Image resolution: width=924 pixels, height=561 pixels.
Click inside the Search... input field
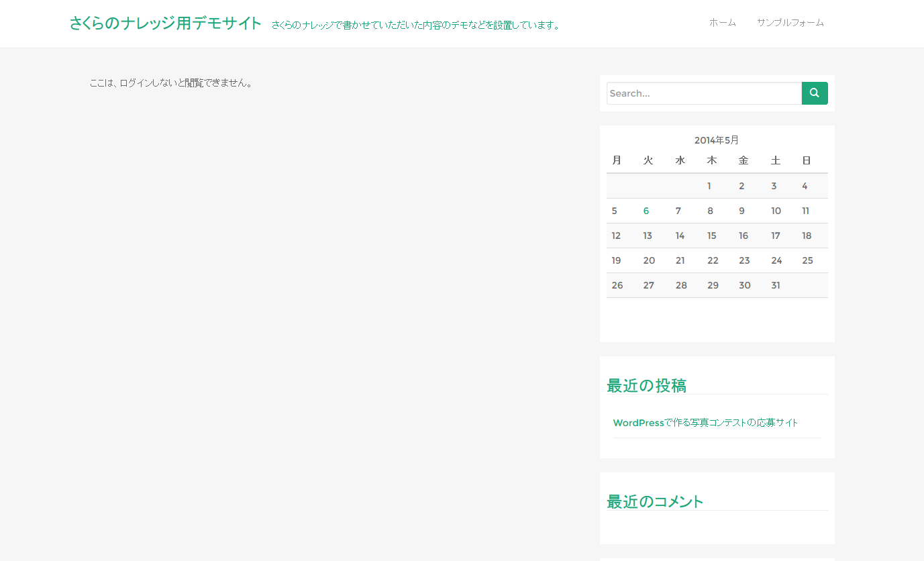(x=703, y=93)
